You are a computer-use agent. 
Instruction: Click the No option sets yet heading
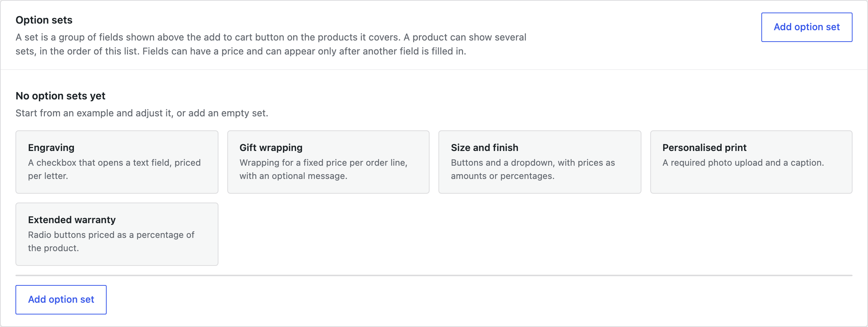(60, 96)
